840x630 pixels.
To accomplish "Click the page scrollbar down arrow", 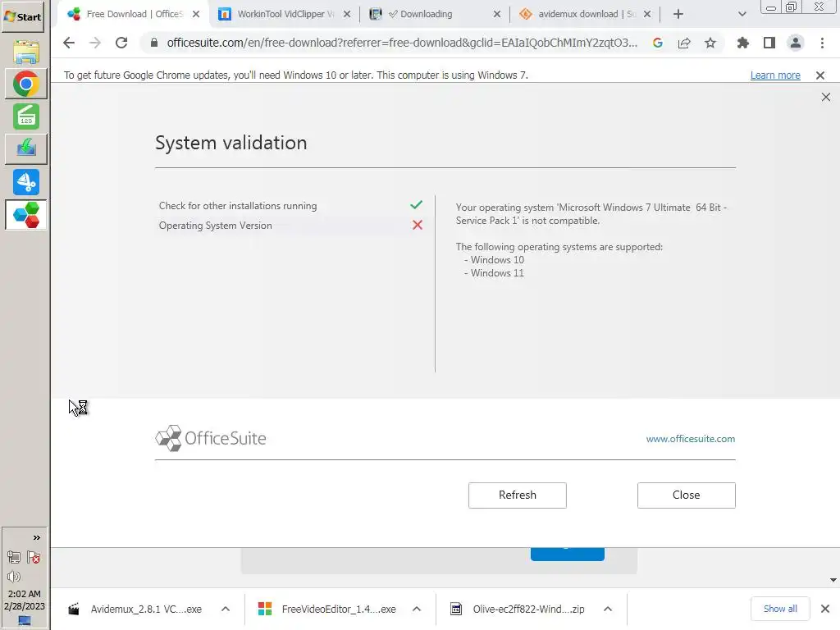I will point(833,580).
